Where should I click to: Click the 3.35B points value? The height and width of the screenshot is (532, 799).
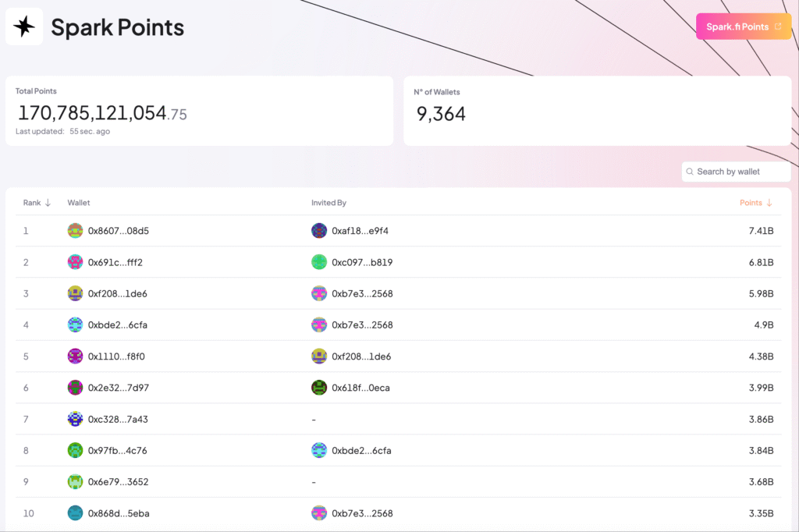tap(761, 513)
